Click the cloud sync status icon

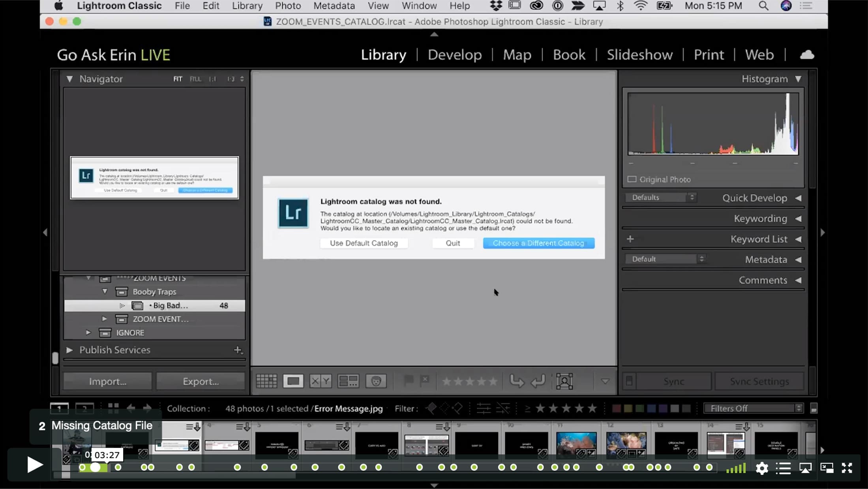(x=807, y=55)
